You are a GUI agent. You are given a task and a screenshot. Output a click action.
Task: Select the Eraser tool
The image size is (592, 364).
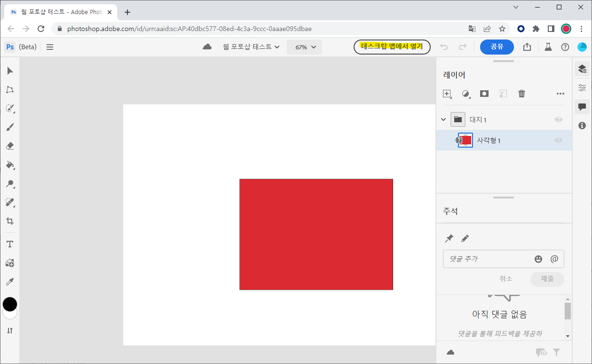pos(9,146)
